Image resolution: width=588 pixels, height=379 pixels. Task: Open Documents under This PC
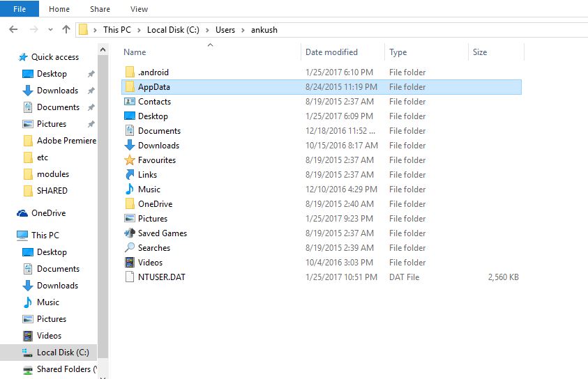click(58, 269)
